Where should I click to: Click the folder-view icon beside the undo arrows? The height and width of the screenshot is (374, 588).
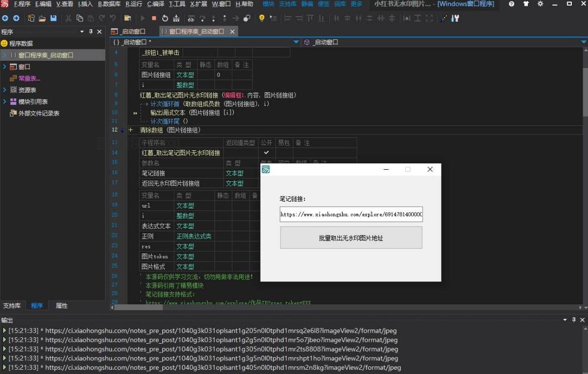pyautogui.click(x=128, y=18)
